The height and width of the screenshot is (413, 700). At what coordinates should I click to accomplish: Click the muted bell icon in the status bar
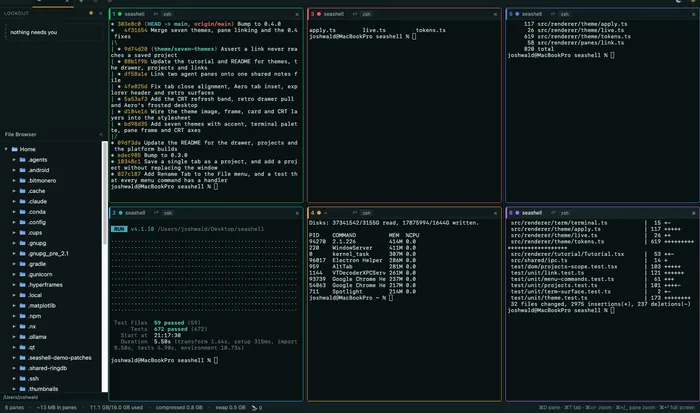pos(254,408)
